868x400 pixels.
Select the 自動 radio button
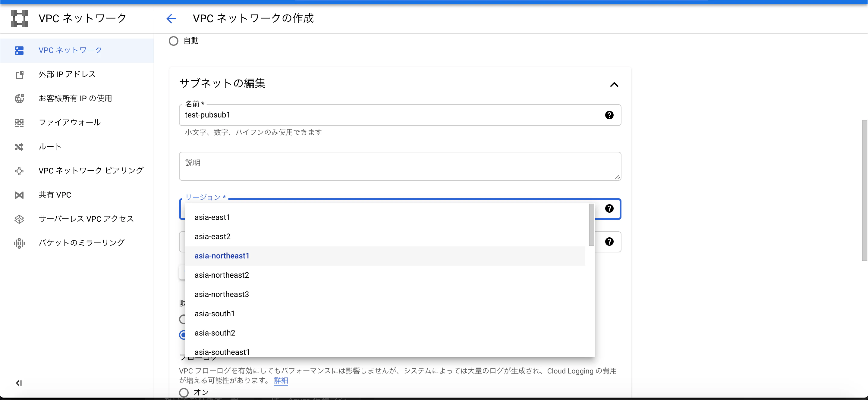coord(174,41)
